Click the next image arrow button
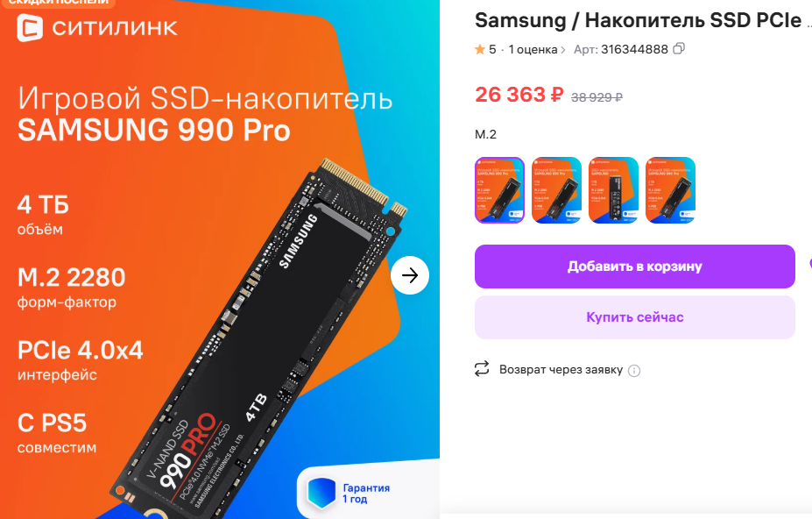This screenshot has height=519, width=812. tap(410, 275)
